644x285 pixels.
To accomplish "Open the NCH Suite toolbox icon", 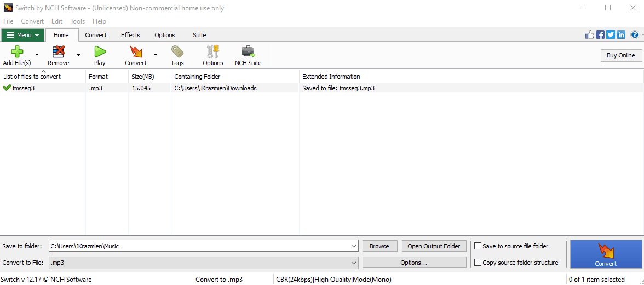I will point(248,52).
